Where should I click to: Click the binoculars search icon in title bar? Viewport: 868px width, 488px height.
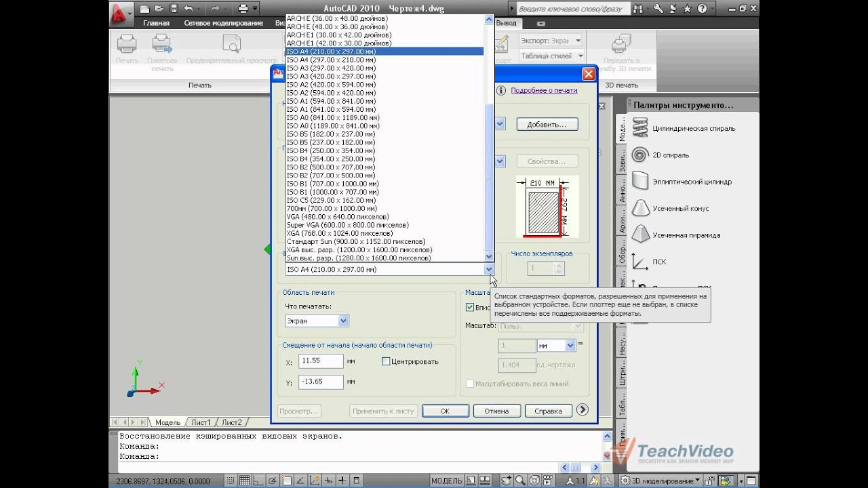click(637, 9)
